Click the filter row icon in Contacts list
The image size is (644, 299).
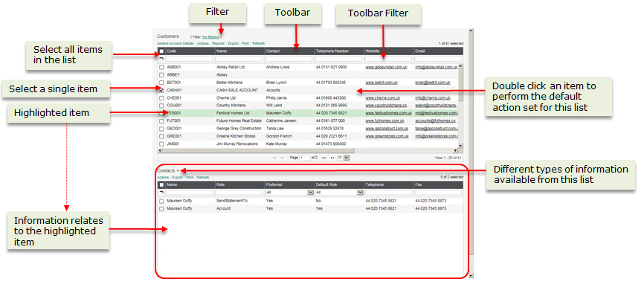[x=161, y=192]
